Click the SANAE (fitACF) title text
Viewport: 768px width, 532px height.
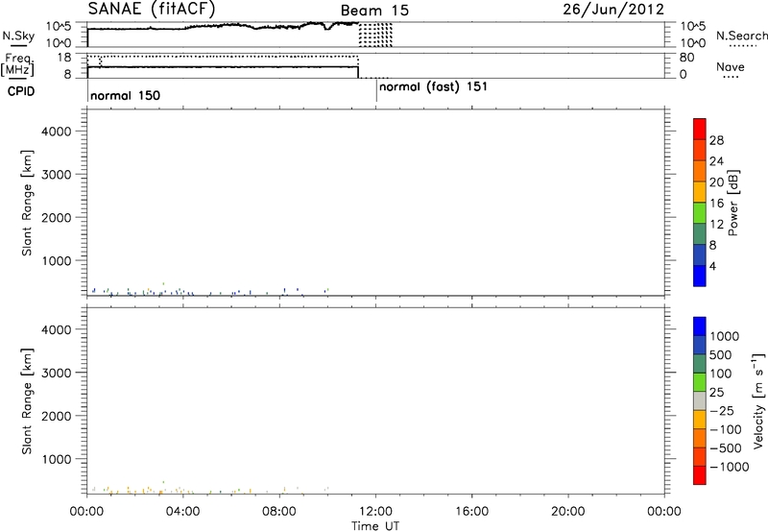tap(152, 9)
